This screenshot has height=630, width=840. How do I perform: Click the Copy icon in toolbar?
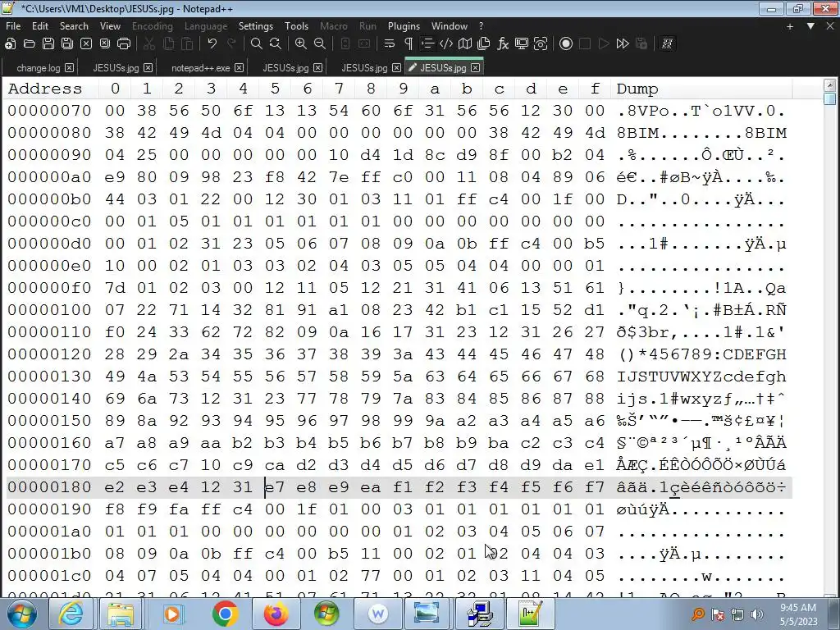coord(168,44)
